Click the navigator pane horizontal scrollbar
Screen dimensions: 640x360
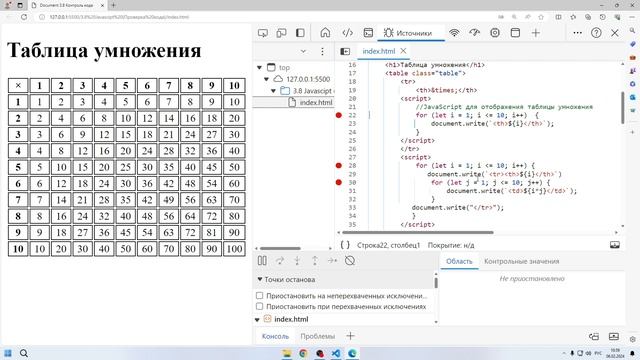point(280,248)
